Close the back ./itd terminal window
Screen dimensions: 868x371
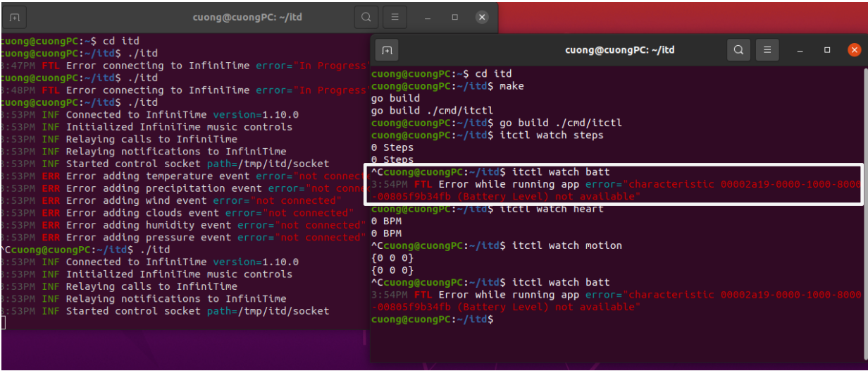pos(482,17)
